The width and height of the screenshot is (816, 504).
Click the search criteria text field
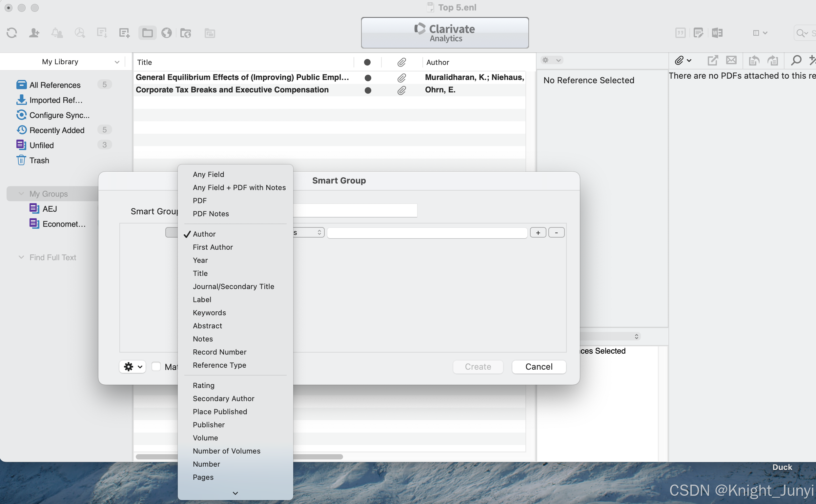pos(427,232)
